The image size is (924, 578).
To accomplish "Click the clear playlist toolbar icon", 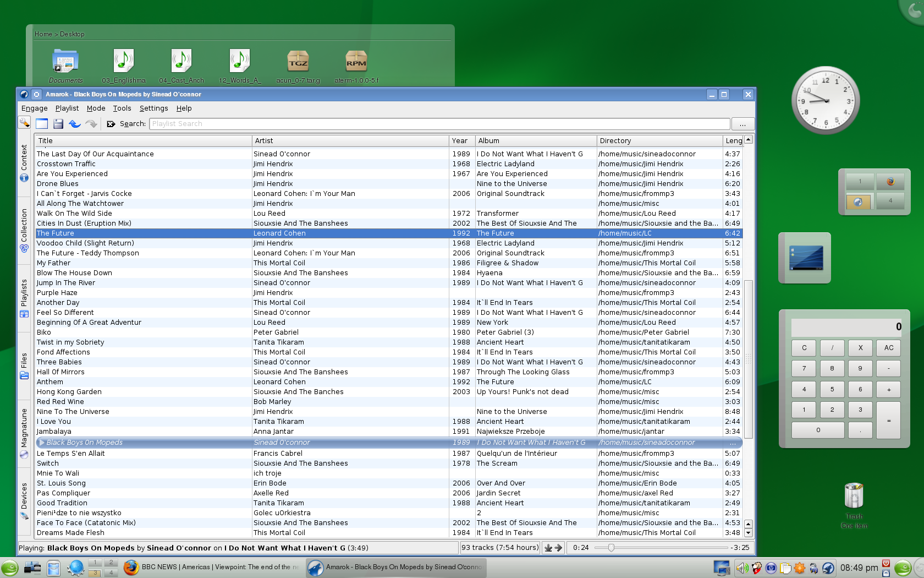I will pos(42,124).
